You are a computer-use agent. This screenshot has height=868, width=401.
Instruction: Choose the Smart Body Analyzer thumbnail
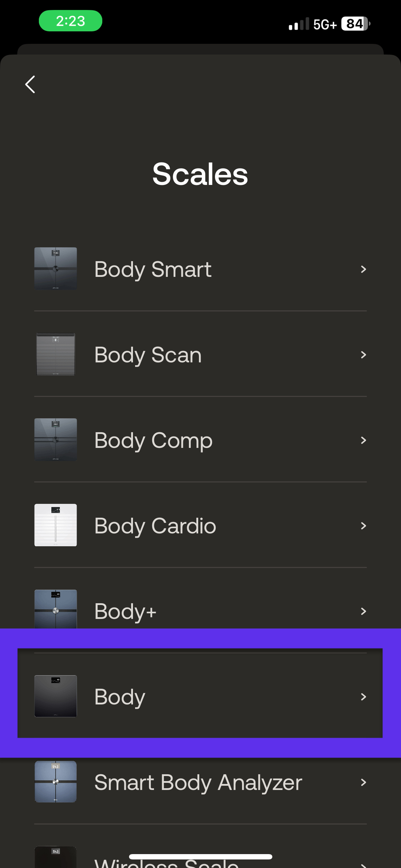click(56, 781)
